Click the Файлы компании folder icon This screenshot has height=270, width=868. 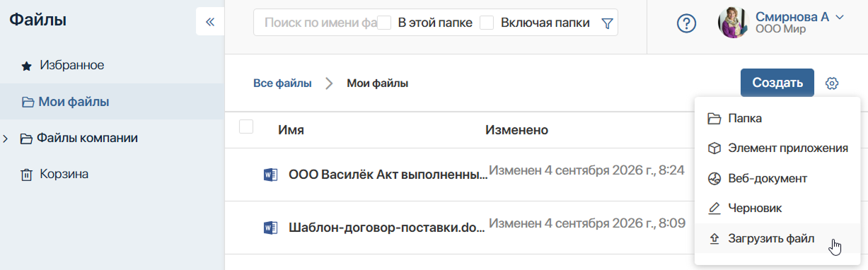26,139
